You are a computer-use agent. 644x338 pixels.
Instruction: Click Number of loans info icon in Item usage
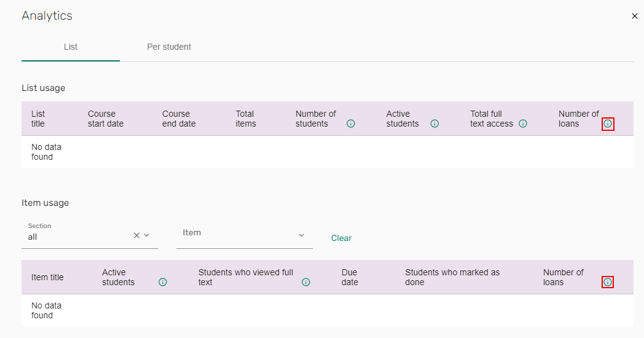point(608,282)
